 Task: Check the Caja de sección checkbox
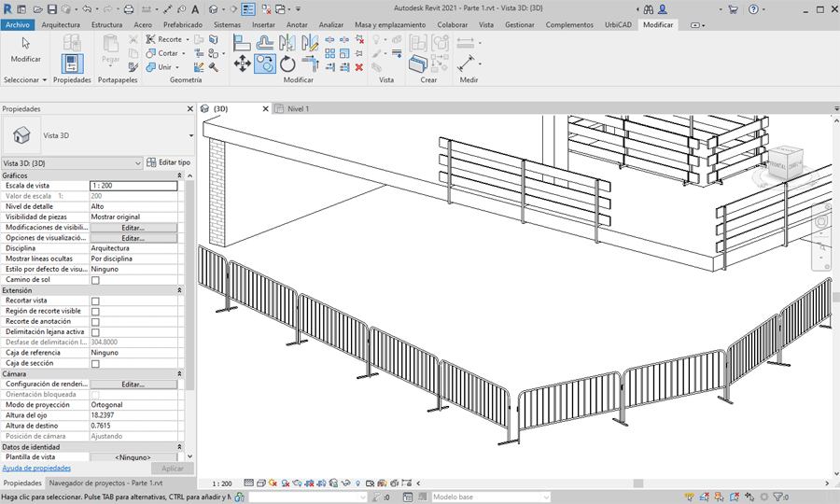[x=95, y=364]
